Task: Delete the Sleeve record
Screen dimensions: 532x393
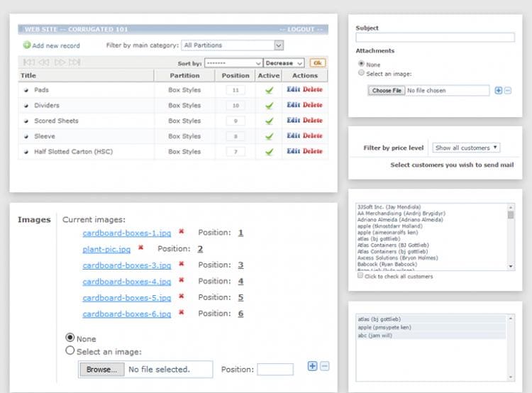Action: point(313,135)
